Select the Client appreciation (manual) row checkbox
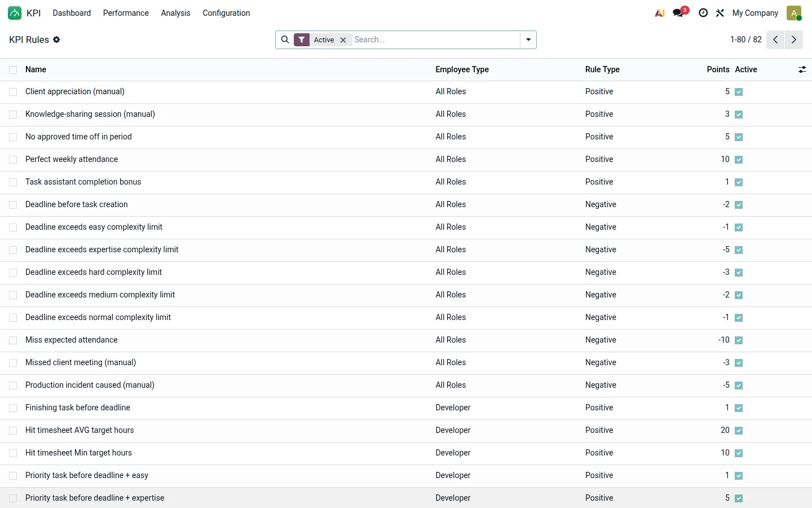This screenshot has width=812, height=508. coord(13,92)
